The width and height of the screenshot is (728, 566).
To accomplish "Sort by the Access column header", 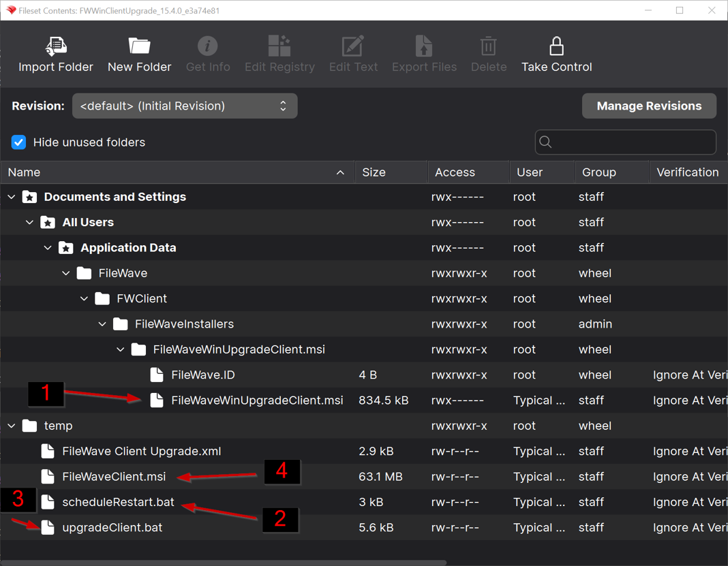I will coord(468,172).
